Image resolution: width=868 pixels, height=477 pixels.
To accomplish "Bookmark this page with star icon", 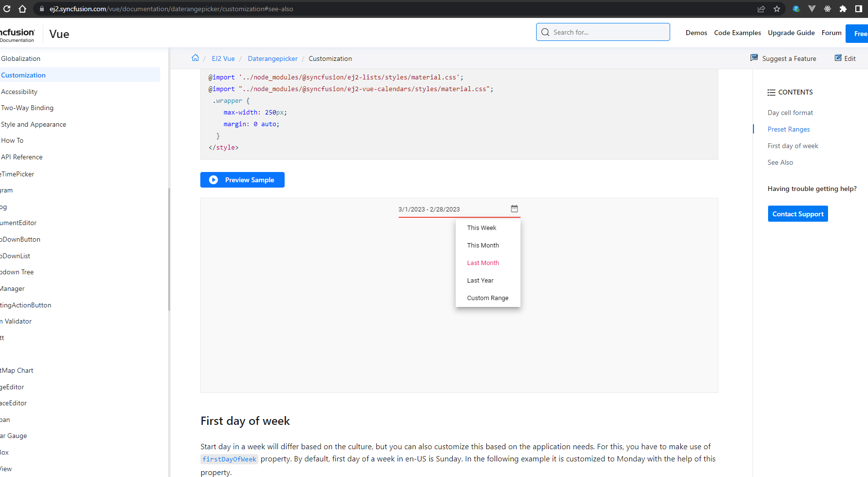I will [x=777, y=9].
